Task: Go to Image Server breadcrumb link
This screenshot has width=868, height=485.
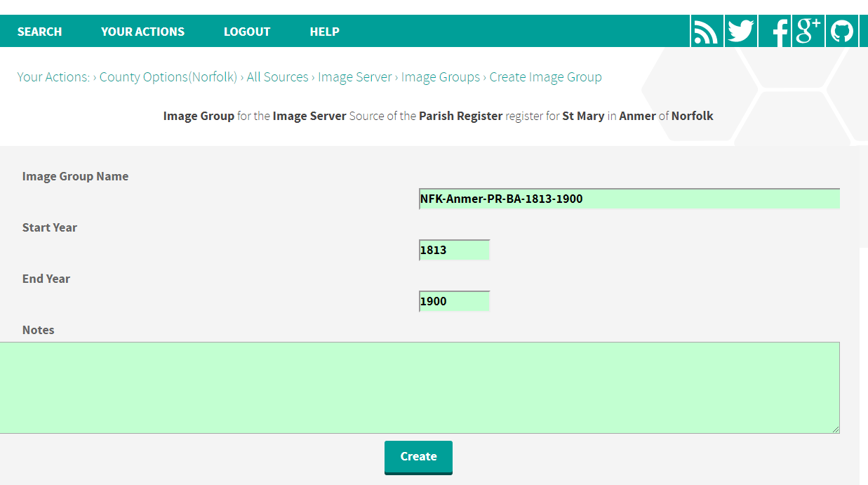Action: pyautogui.click(x=355, y=77)
